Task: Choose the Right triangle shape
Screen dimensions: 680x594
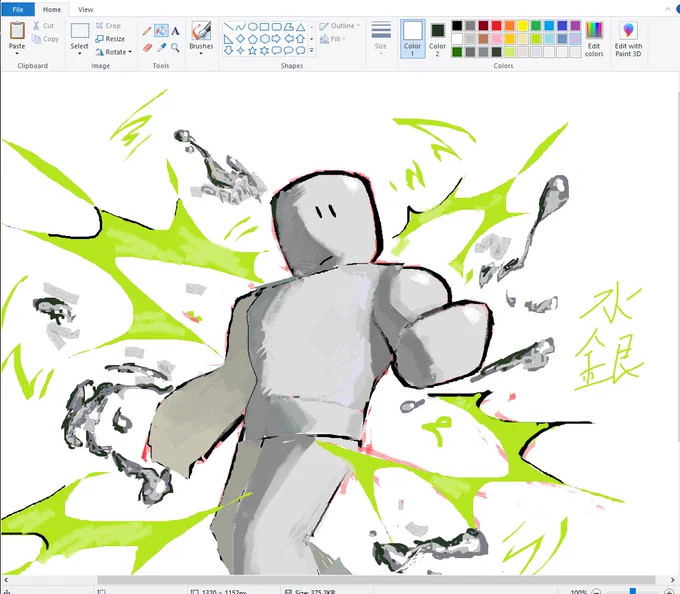Action: pos(228,39)
